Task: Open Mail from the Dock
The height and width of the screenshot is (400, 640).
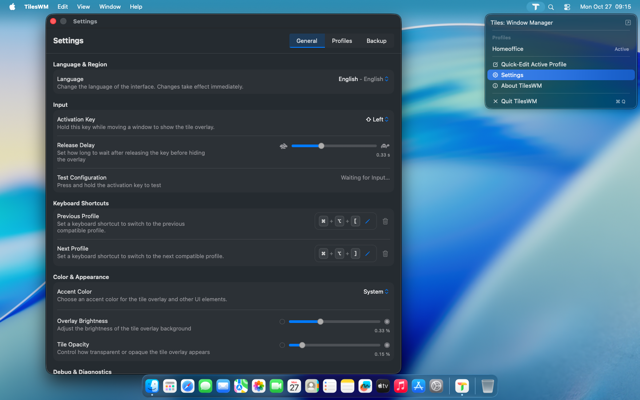Action: pyautogui.click(x=223, y=386)
